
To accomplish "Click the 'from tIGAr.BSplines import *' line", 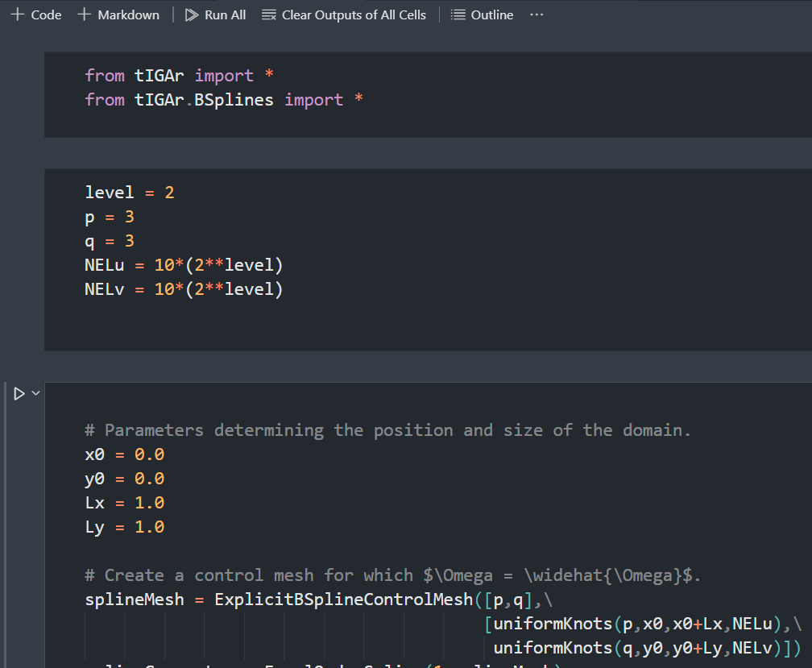I will coord(225,100).
